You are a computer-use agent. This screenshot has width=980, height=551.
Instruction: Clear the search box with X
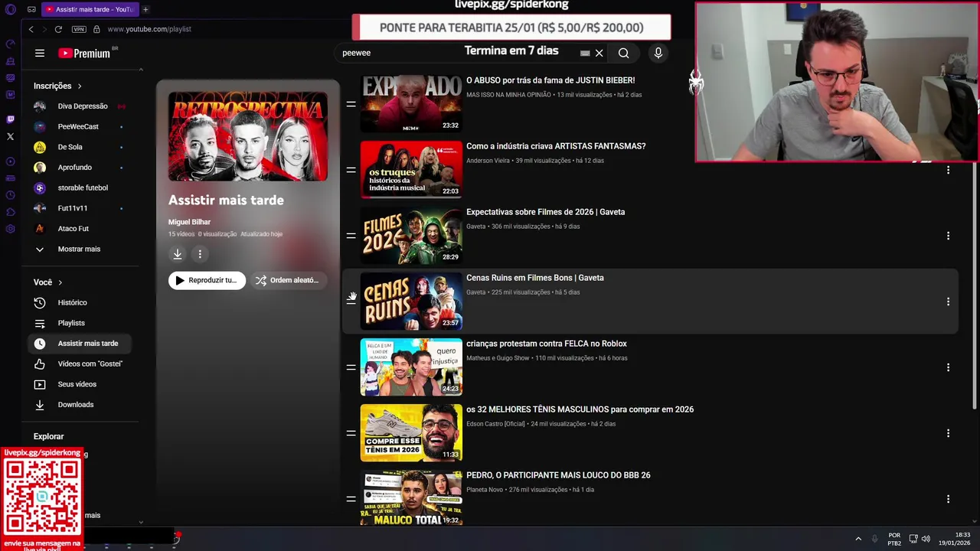tap(599, 53)
